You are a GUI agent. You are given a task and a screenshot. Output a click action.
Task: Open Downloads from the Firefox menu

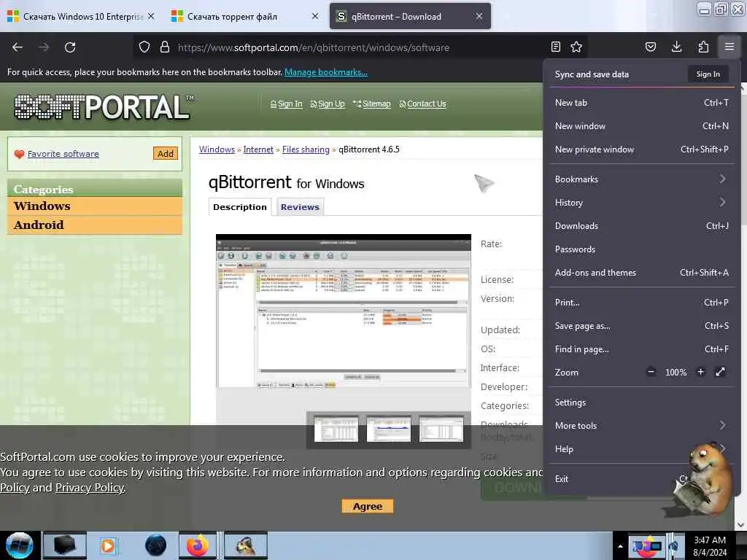[641, 226]
